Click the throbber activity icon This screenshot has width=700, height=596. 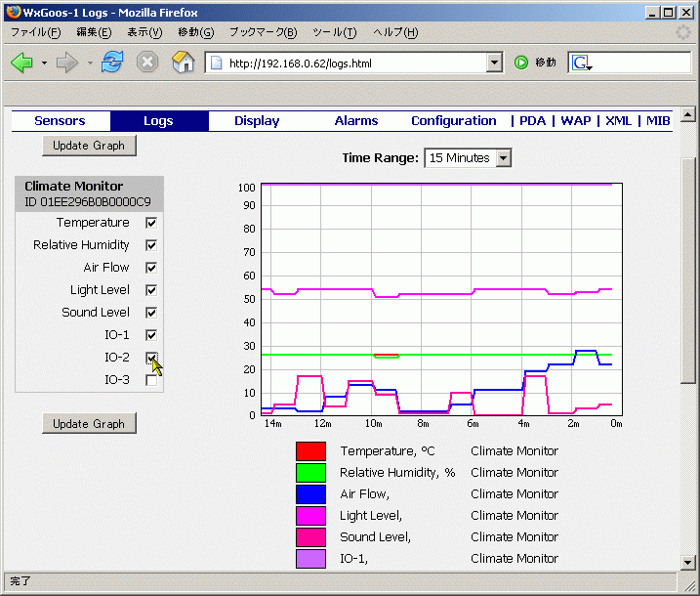683,32
